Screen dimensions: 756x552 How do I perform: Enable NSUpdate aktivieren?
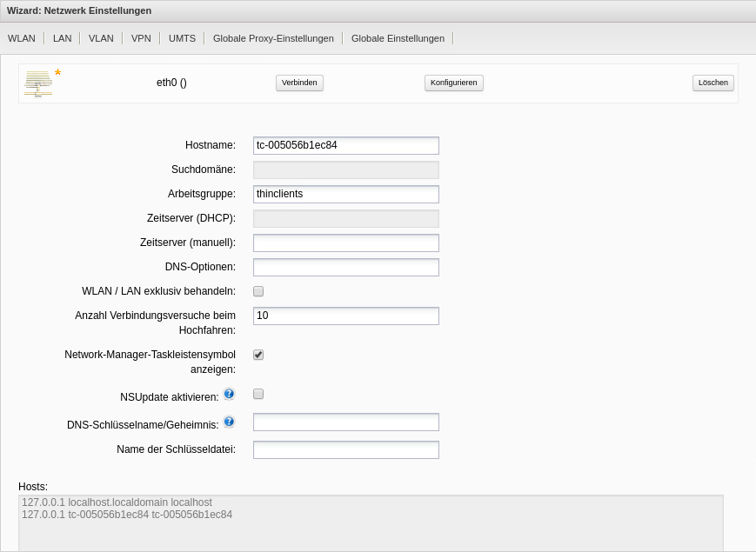pyautogui.click(x=258, y=394)
